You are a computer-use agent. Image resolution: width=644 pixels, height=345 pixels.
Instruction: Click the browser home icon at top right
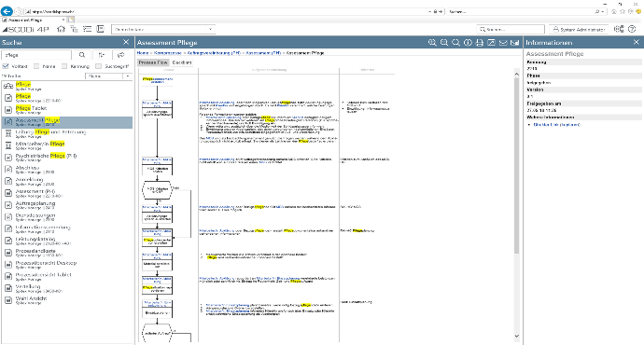(614, 11)
